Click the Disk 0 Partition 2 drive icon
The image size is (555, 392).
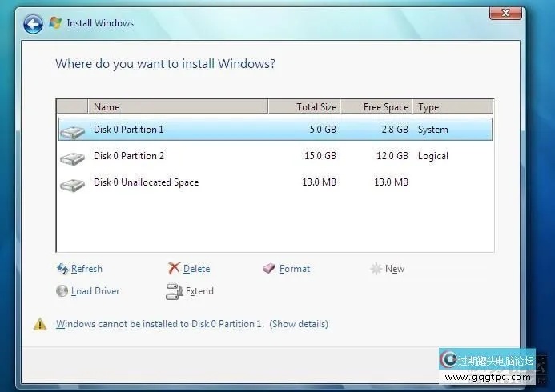point(72,158)
